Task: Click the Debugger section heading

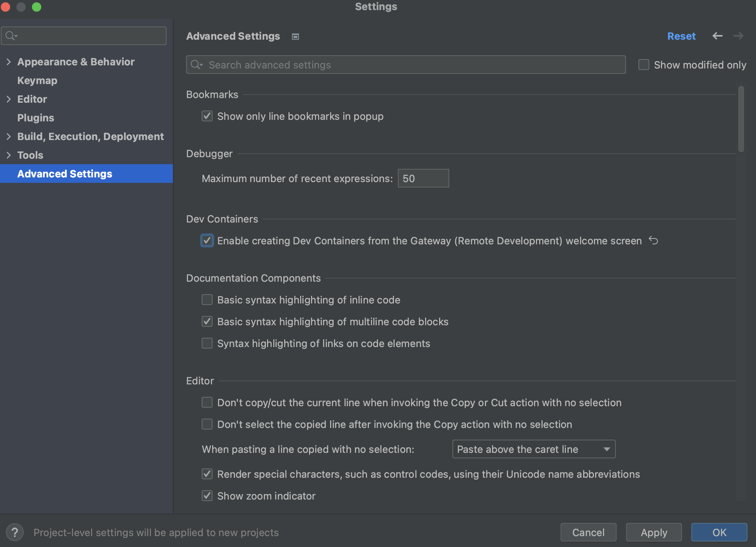Action: pyautogui.click(x=209, y=153)
